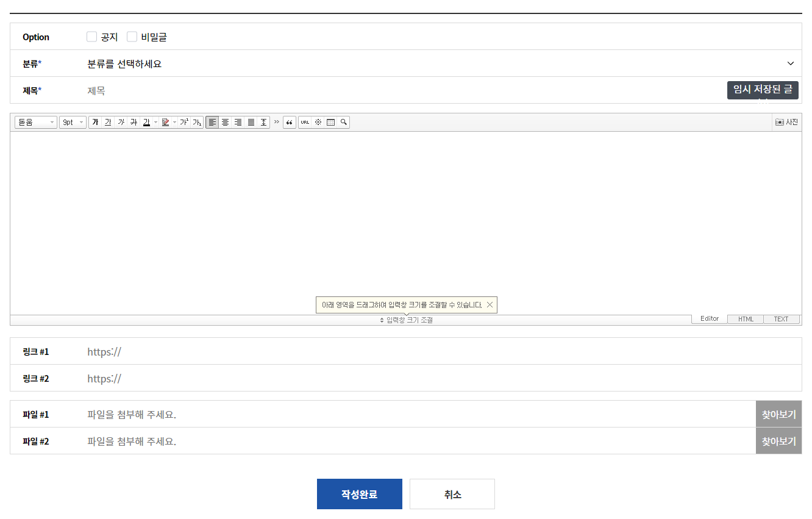The height and width of the screenshot is (519, 812).
Task: Click the 입력창 크기 조절 resize bar
Action: [406, 320]
